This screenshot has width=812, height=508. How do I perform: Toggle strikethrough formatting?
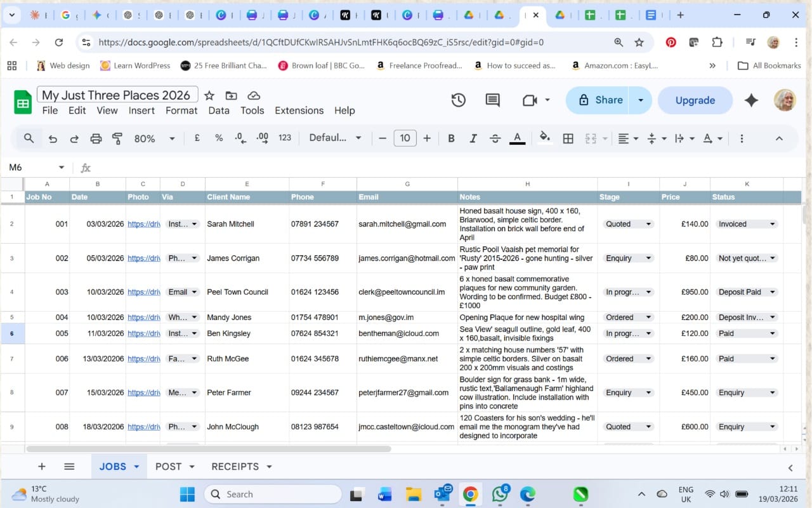click(495, 138)
